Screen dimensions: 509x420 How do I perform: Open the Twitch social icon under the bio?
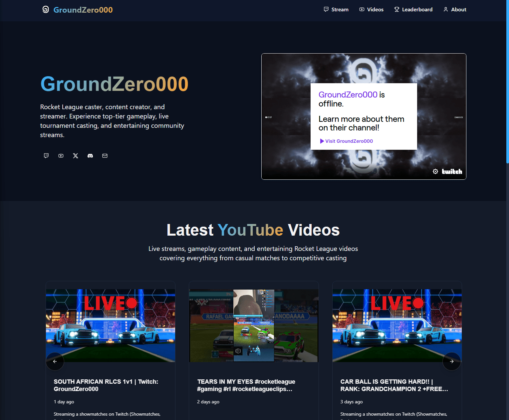point(46,156)
